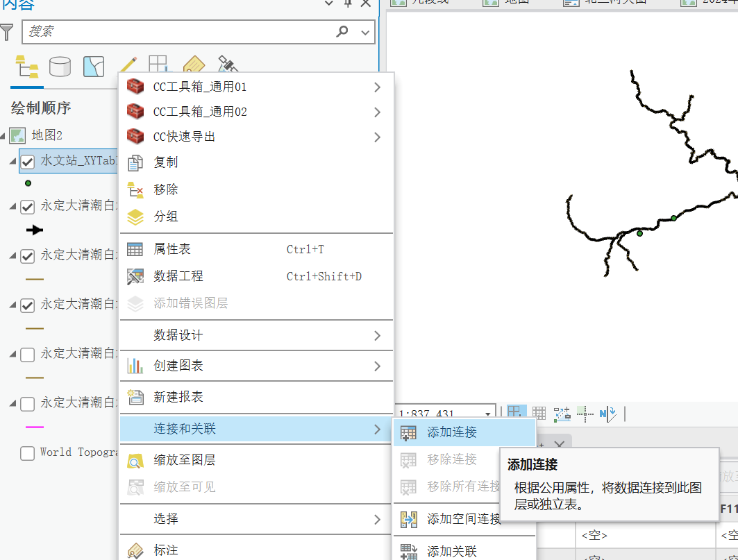Click the add join table icon
This screenshot has height=560, width=738.
pos(408,432)
